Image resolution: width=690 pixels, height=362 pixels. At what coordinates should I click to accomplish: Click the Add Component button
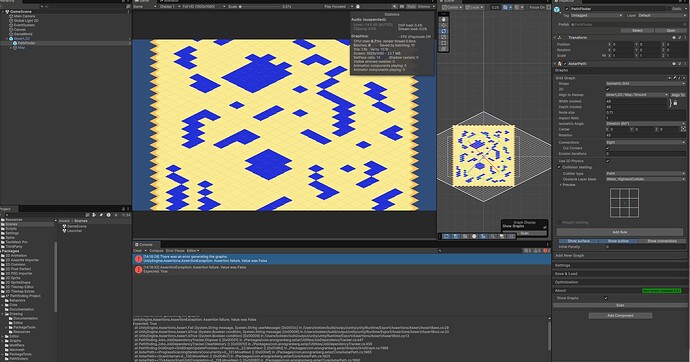pyautogui.click(x=620, y=316)
